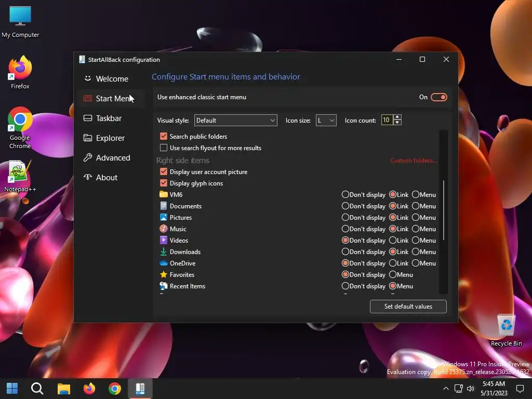The height and width of the screenshot is (399, 532).
Task: Open taskbar Search magnifier
Action: tap(37, 389)
